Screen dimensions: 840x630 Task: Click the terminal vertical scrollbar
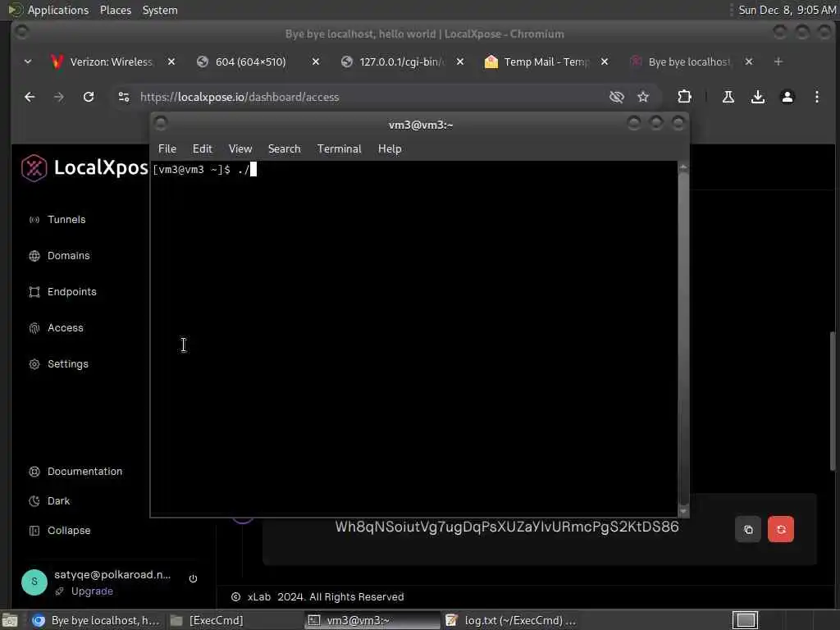click(683, 339)
